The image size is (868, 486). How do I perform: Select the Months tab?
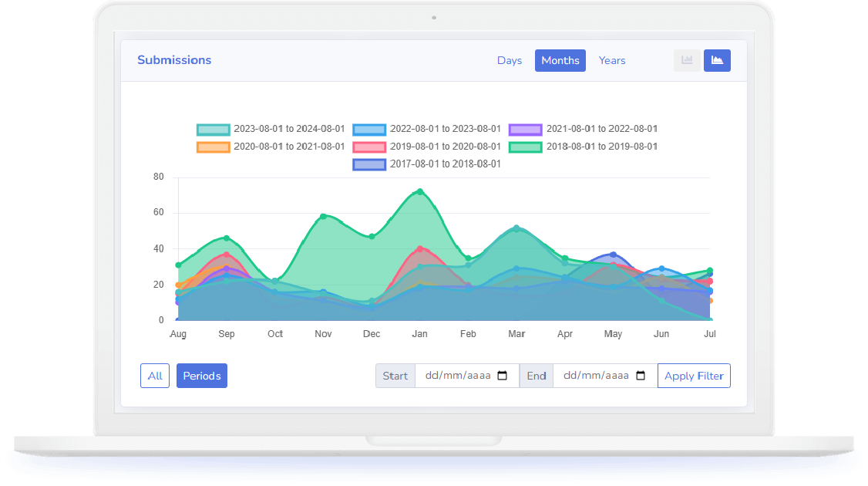[560, 60]
